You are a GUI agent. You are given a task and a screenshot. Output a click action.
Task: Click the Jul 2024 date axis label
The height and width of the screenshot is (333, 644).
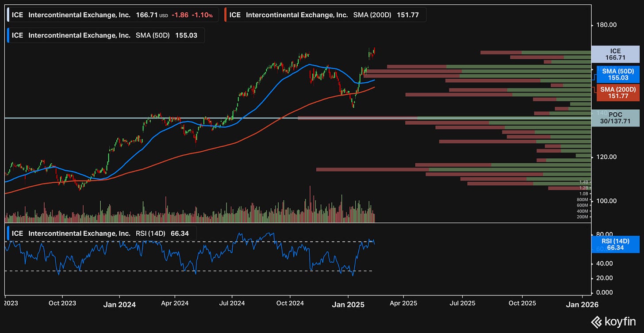tap(232, 304)
